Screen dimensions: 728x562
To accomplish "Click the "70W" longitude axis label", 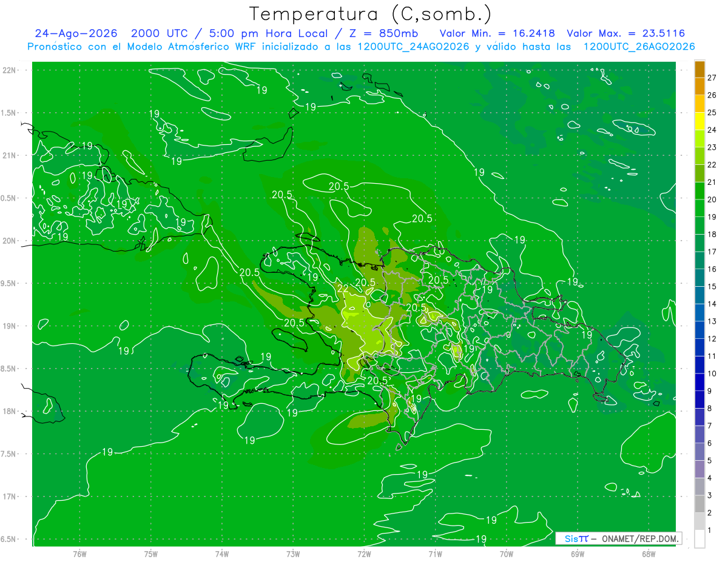I will [x=507, y=554].
